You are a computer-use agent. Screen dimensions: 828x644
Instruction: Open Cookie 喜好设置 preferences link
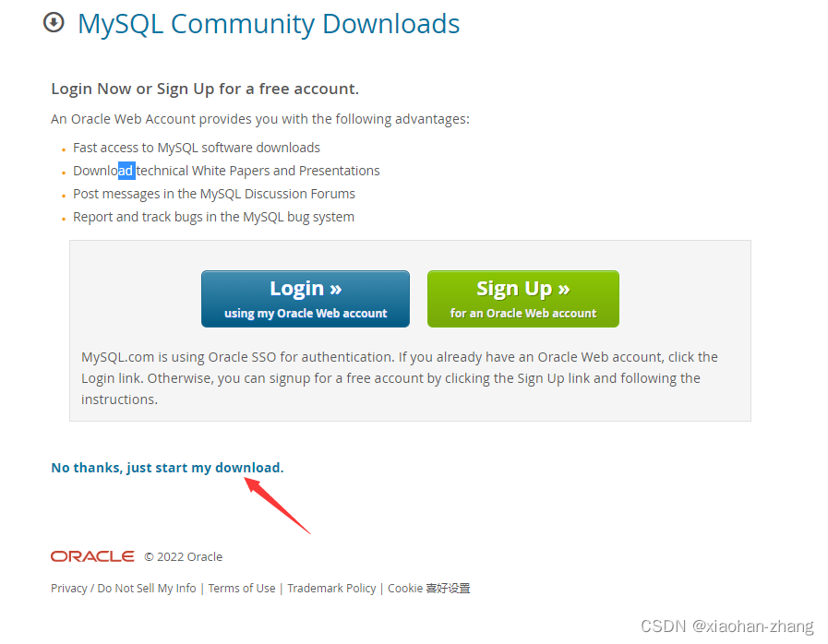point(429,588)
